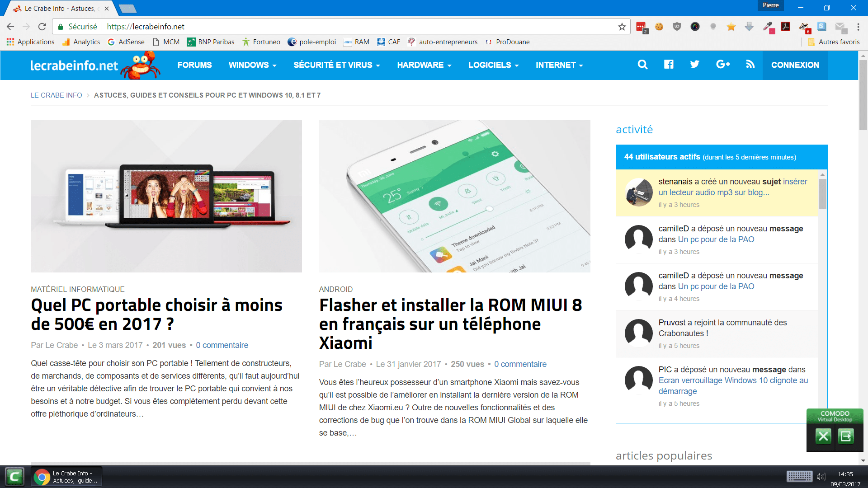Open the HARDWARE dropdown menu

(x=424, y=65)
